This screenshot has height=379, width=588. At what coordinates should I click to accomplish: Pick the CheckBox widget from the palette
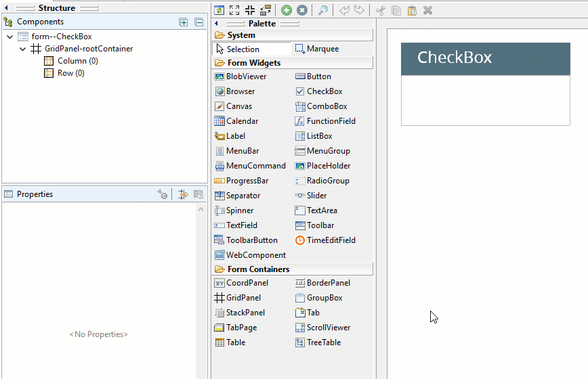coord(319,91)
